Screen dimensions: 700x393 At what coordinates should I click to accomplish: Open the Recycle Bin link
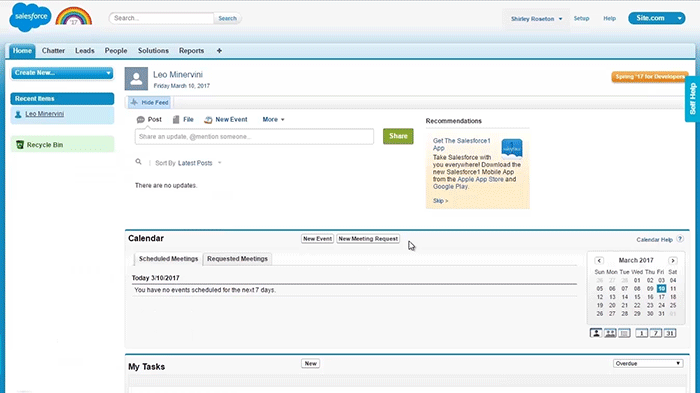(45, 145)
